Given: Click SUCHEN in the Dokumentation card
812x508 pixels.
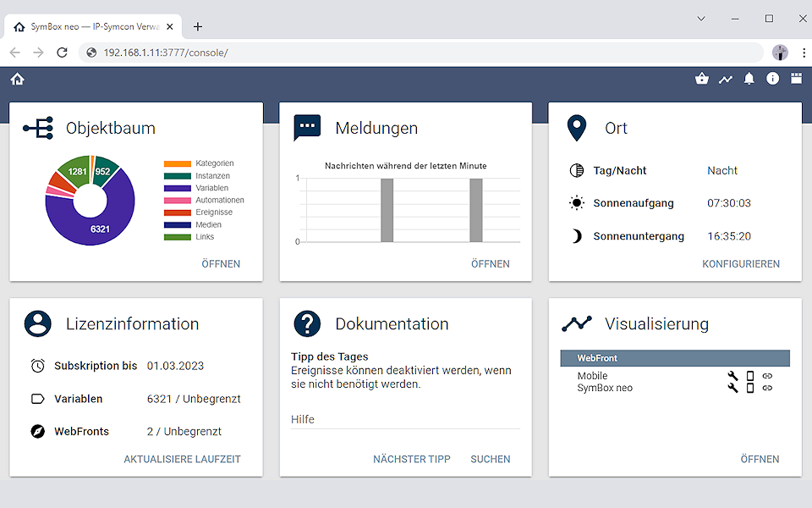Looking at the screenshot, I should 491,459.
